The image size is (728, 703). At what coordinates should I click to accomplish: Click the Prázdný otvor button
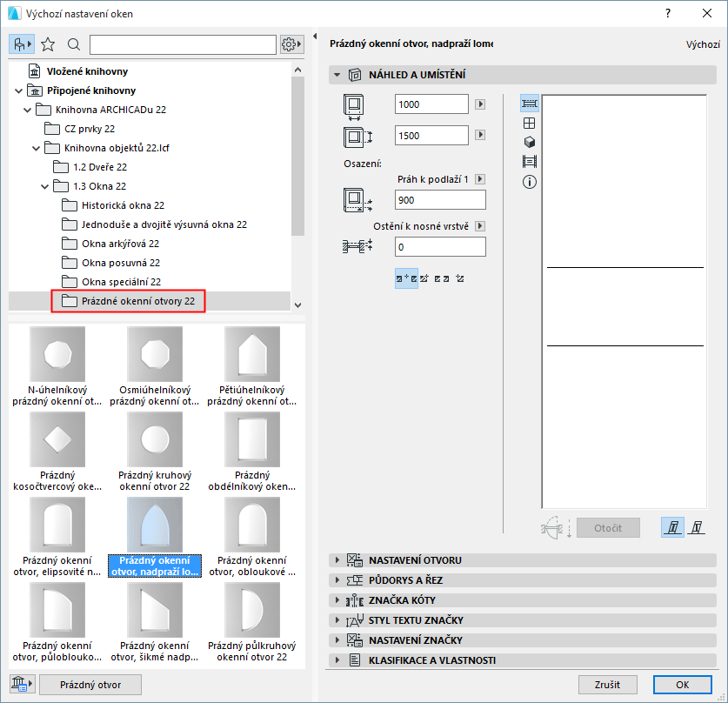pos(90,685)
